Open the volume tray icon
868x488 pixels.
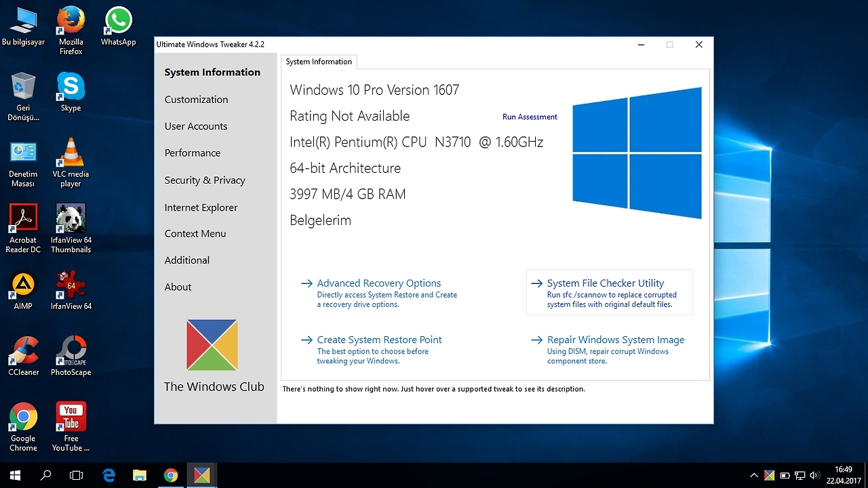[815, 476]
